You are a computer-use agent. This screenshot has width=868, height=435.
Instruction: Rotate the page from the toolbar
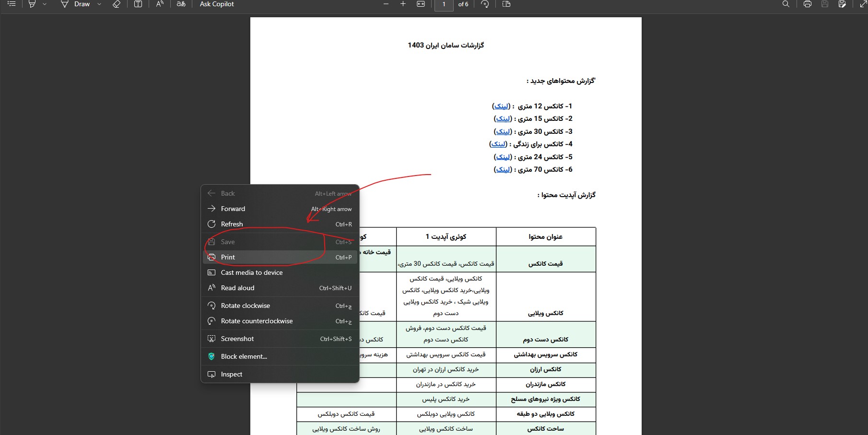coord(485,4)
